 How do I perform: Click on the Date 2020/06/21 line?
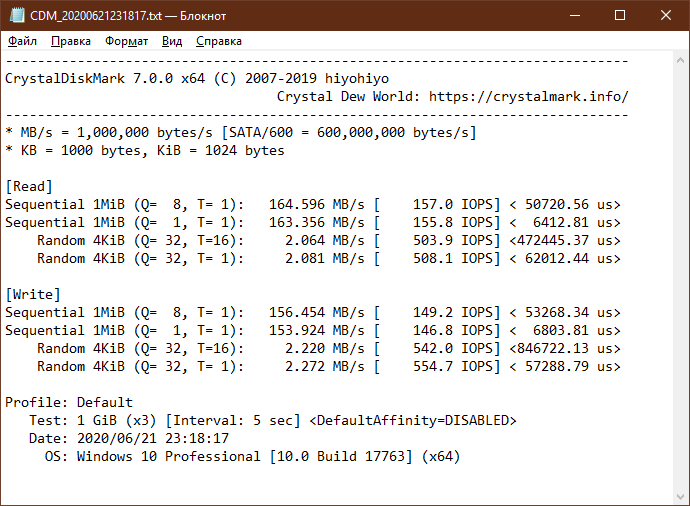tap(129, 438)
